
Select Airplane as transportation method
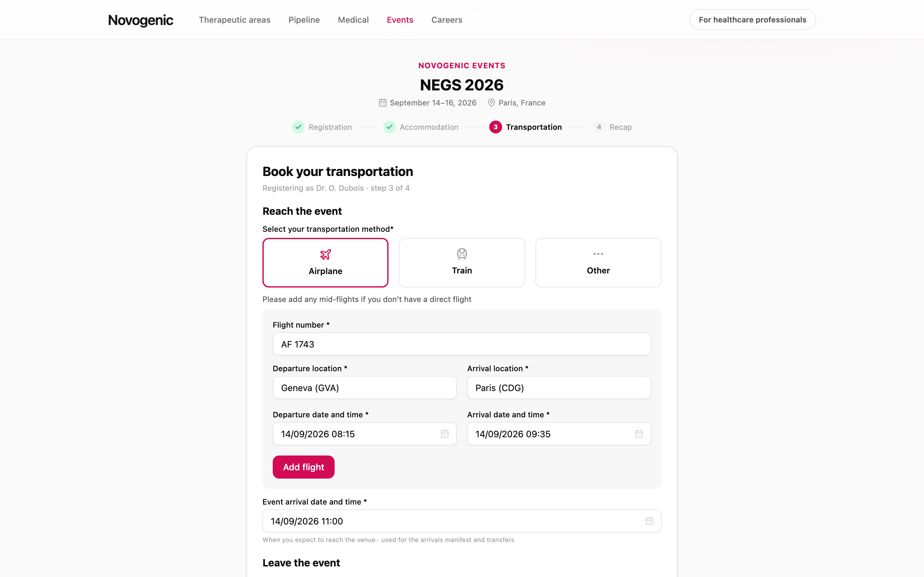[x=325, y=263]
